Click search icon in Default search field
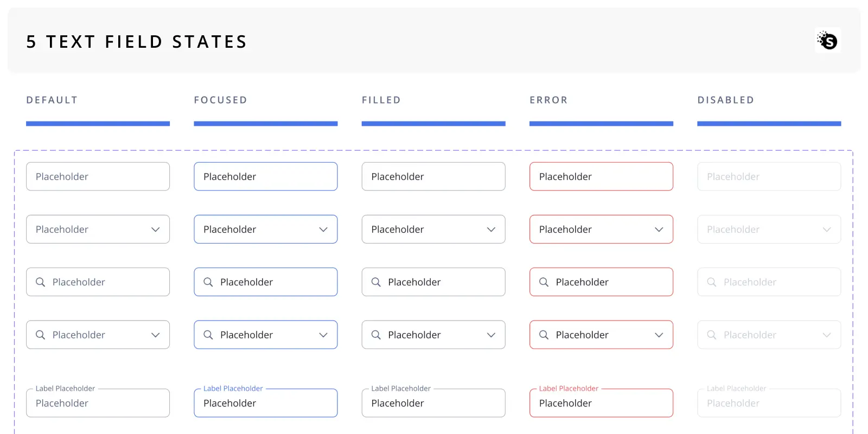The image size is (868, 434). pos(40,282)
